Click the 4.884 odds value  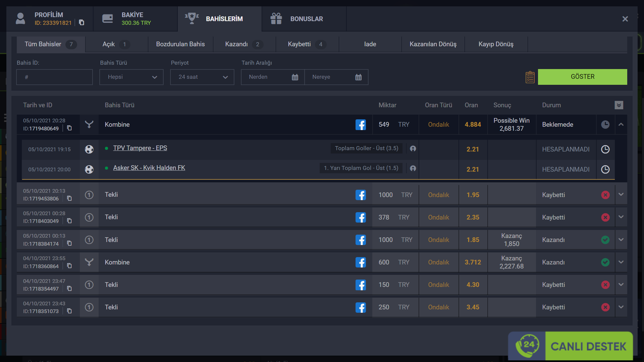tap(473, 125)
